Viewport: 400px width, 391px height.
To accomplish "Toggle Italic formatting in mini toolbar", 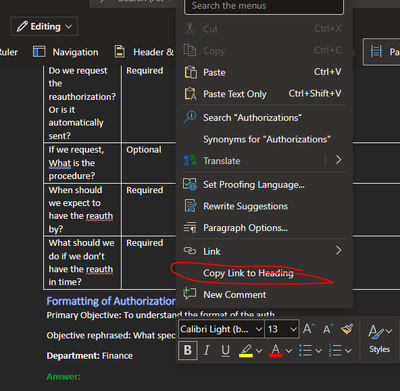I will 207,350.
